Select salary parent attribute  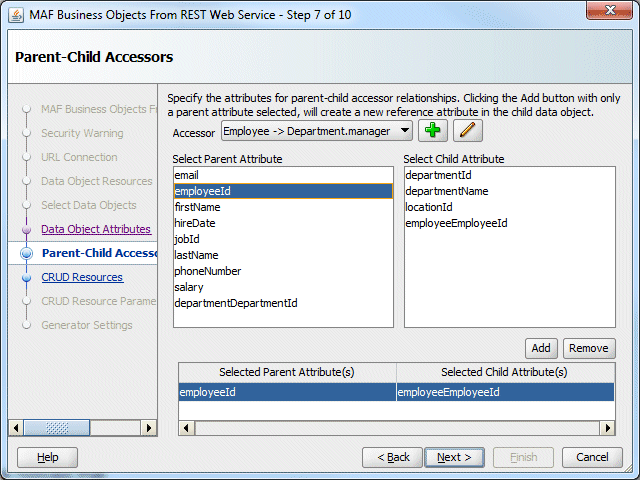click(283, 287)
